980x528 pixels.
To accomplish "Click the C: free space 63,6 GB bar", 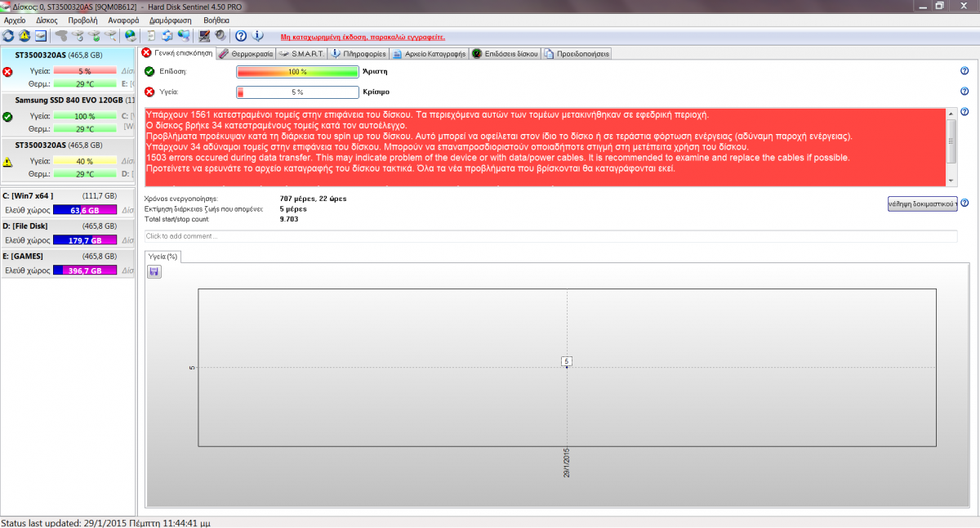I will (x=85, y=210).
